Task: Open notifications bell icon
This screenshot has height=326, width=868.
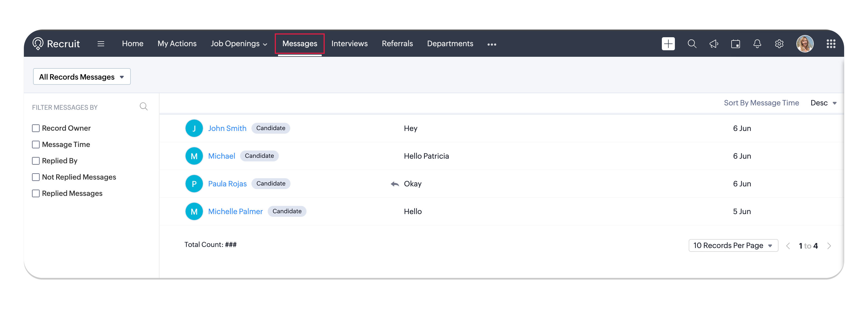Action: point(757,44)
